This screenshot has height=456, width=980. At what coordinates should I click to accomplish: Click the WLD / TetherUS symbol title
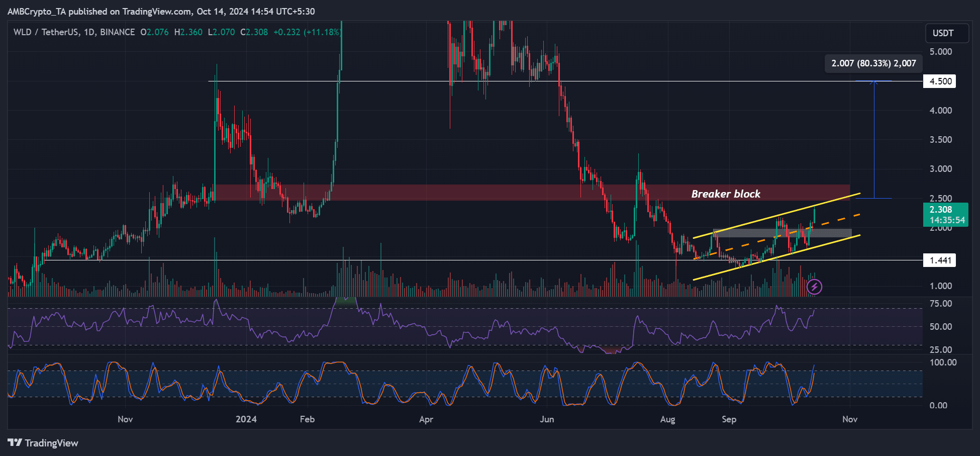click(46, 32)
